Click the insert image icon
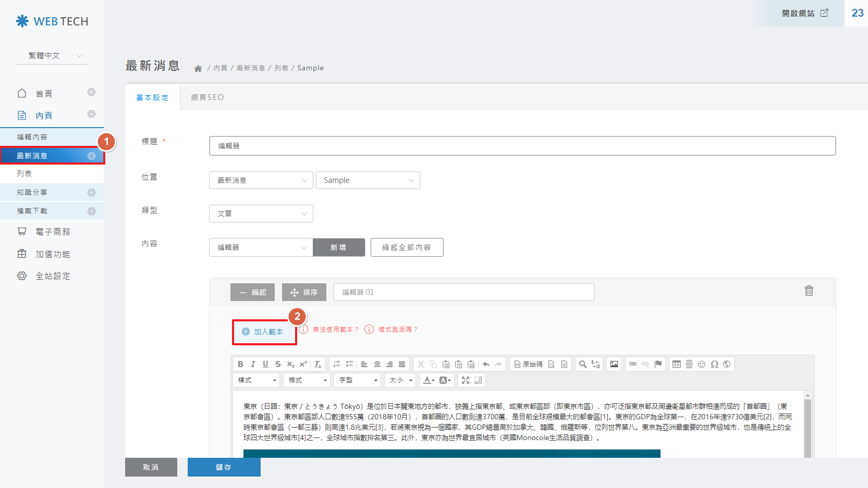 point(614,364)
